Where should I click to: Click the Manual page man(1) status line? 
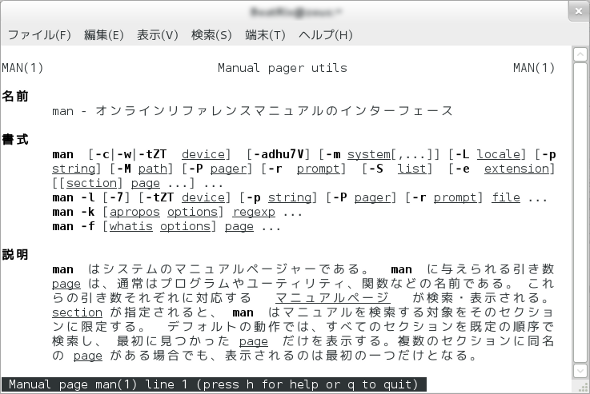214,385
